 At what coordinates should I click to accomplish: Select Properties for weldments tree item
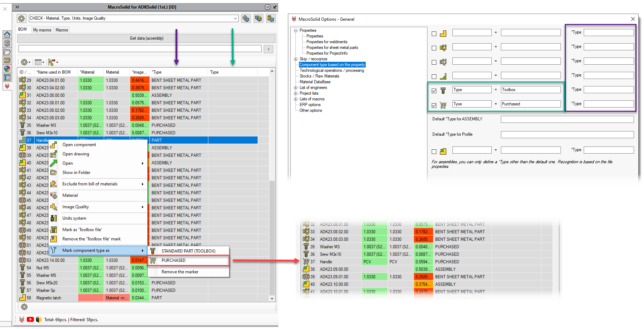[x=326, y=42]
